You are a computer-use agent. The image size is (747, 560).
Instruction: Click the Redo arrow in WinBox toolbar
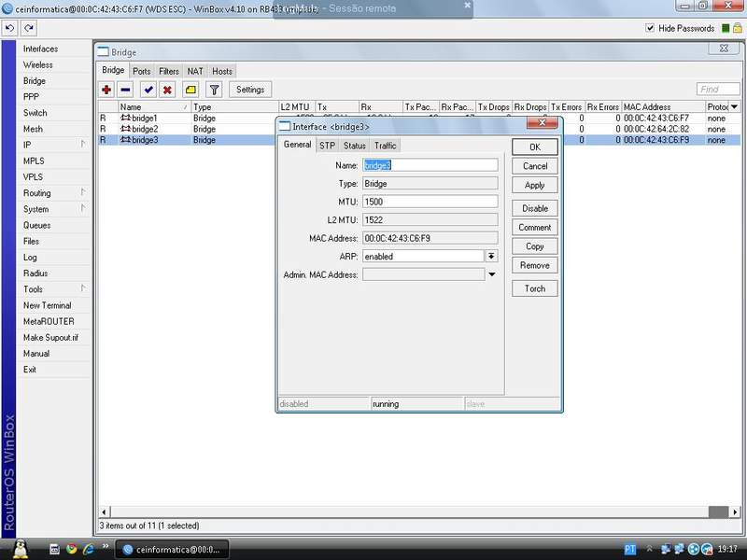pos(29,29)
